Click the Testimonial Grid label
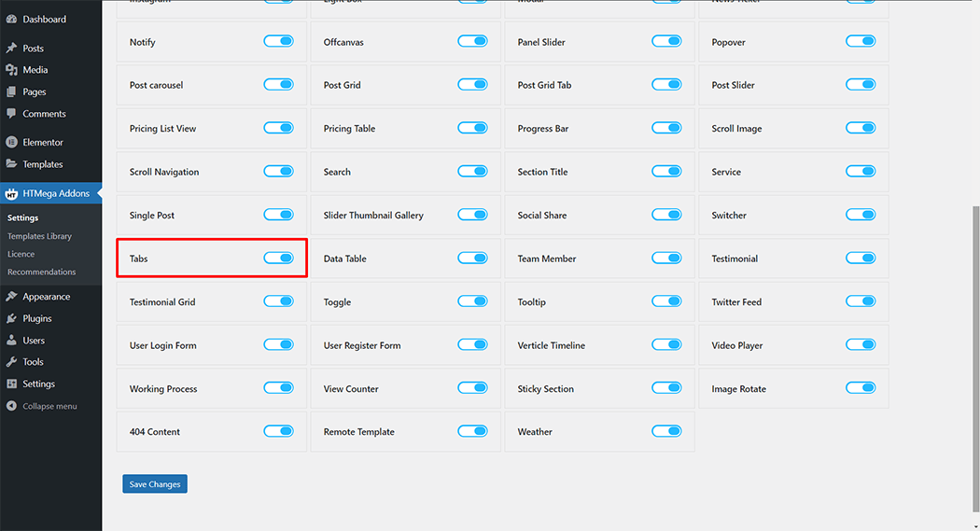The width and height of the screenshot is (980, 531). pyautogui.click(x=161, y=301)
